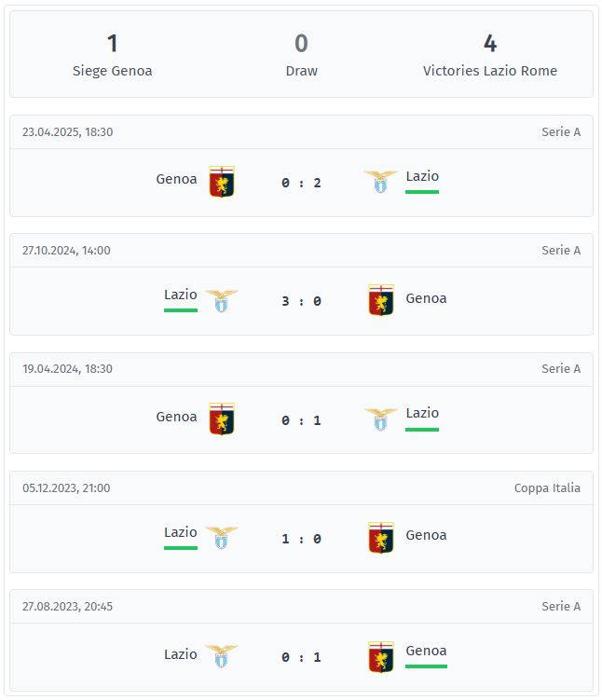The image size is (602, 700).
Task: Select Genoa team name in 27.08.2023 match
Action: click(426, 651)
